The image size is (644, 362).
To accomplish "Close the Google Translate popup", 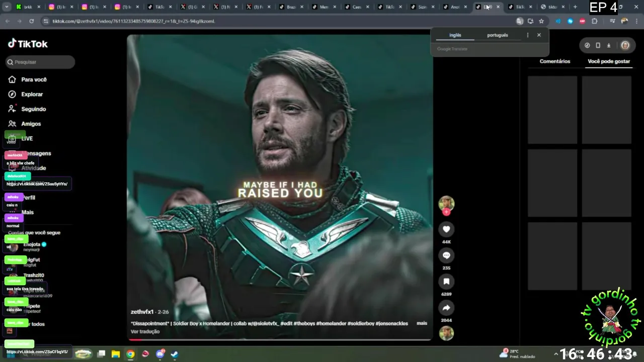I will coord(539,35).
